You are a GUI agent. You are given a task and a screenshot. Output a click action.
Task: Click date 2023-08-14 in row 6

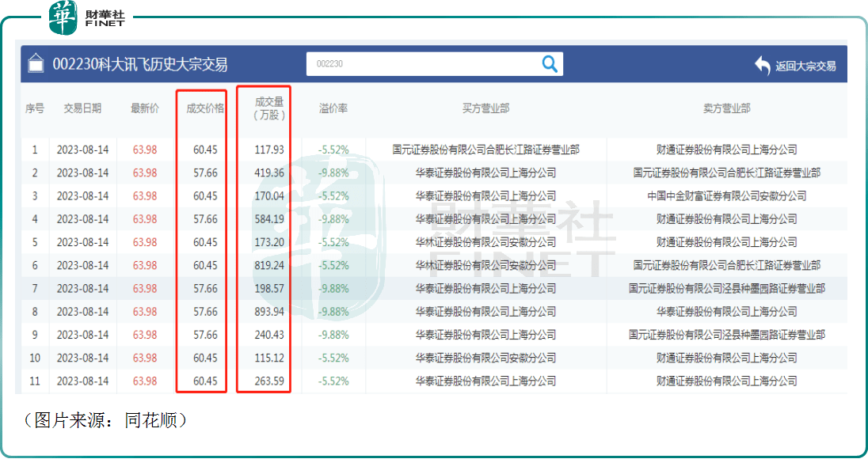pos(82,266)
